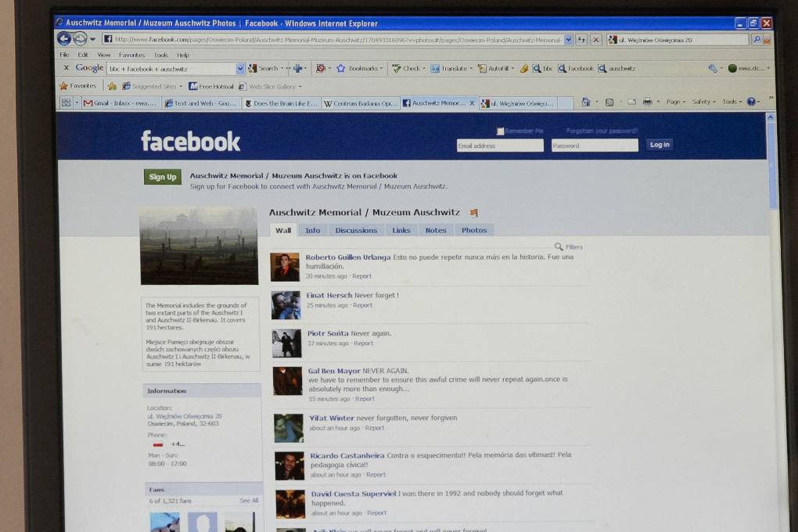798x532 pixels.
Task: Find the word bbc with the toolbar search button
Action: tap(542, 68)
